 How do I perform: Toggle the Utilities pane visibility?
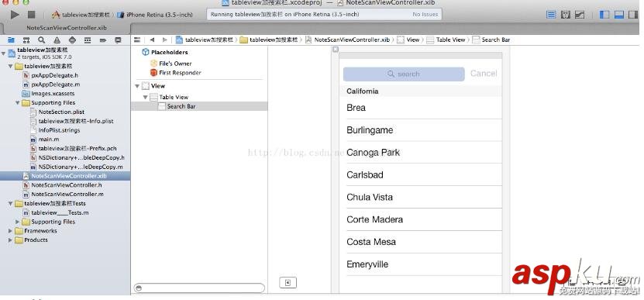point(633,15)
